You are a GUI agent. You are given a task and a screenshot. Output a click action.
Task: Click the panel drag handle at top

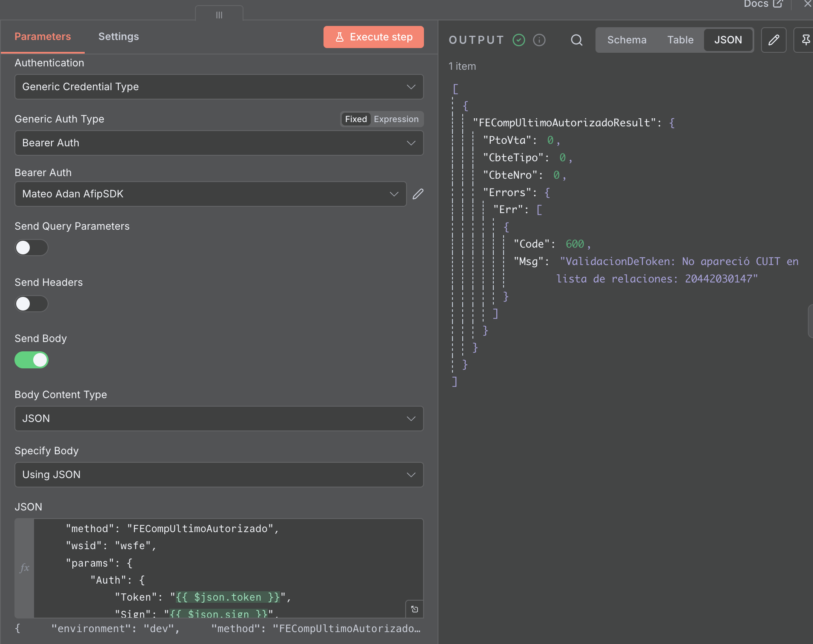[x=219, y=15]
